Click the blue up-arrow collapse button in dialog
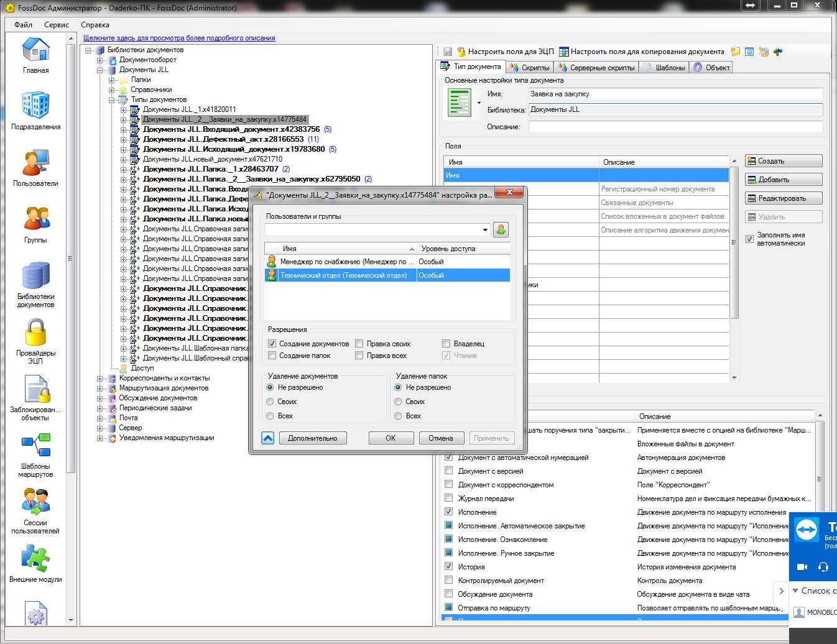The height and width of the screenshot is (644, 837). click(x=267, y=438)
